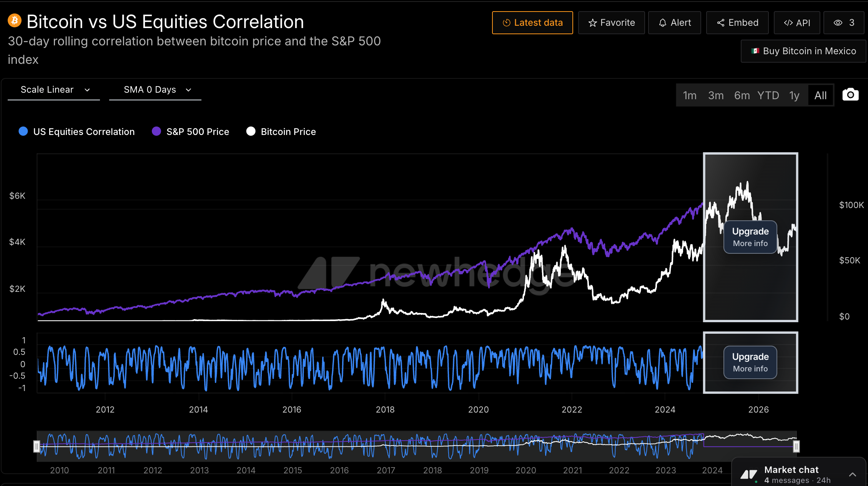Select the 1y time range

pyautogui.click(x=794, y=95)
